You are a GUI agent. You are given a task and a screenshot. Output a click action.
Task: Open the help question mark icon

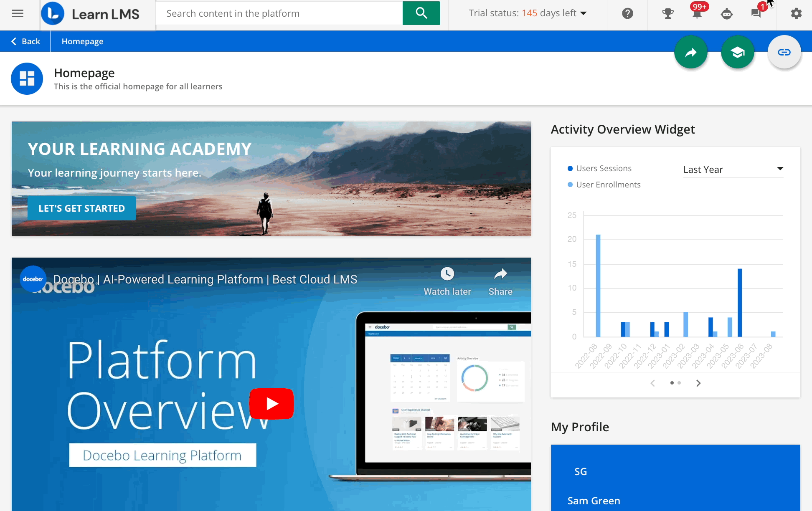627,13
